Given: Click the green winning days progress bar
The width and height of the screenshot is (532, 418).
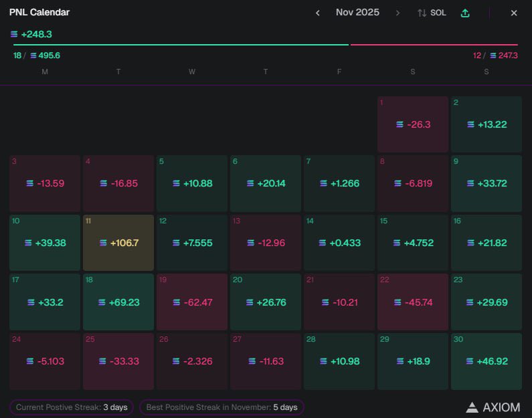Looking at the screenshot, I should point(181,44).
